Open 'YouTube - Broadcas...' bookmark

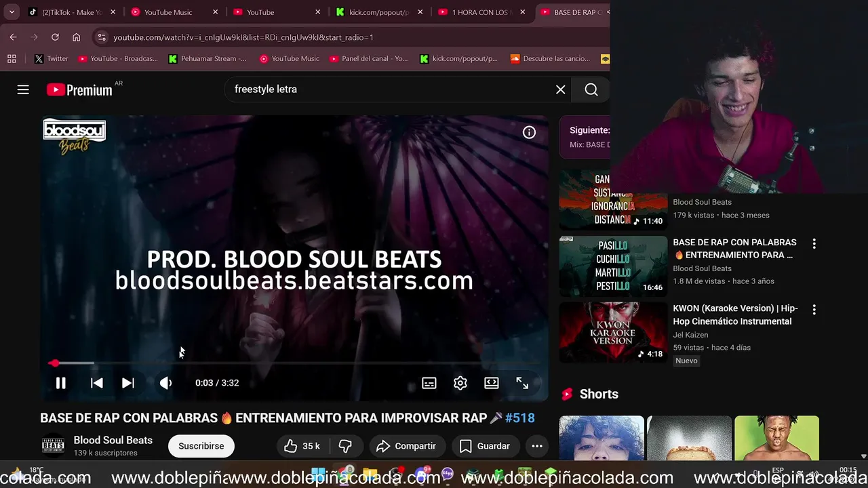point(117,59)
